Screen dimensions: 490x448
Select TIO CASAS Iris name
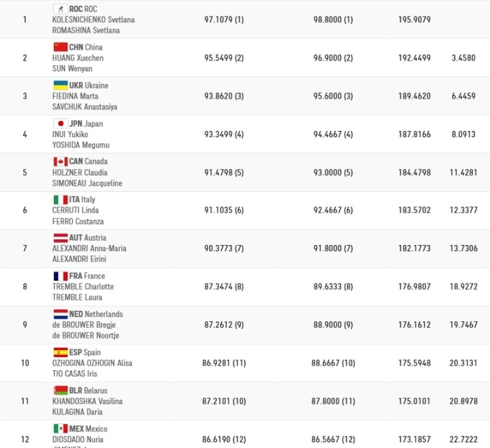pyautogui.click(x=75, y=374)
